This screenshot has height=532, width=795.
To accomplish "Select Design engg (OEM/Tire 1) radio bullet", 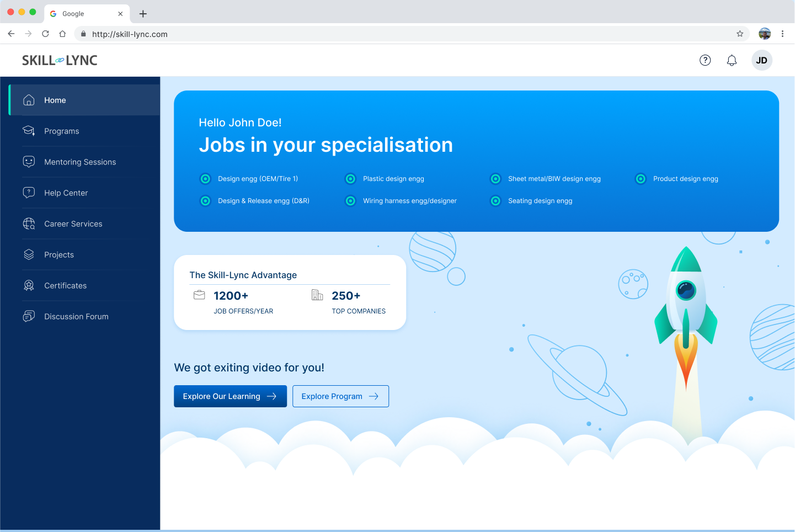I will pos(205,179).
